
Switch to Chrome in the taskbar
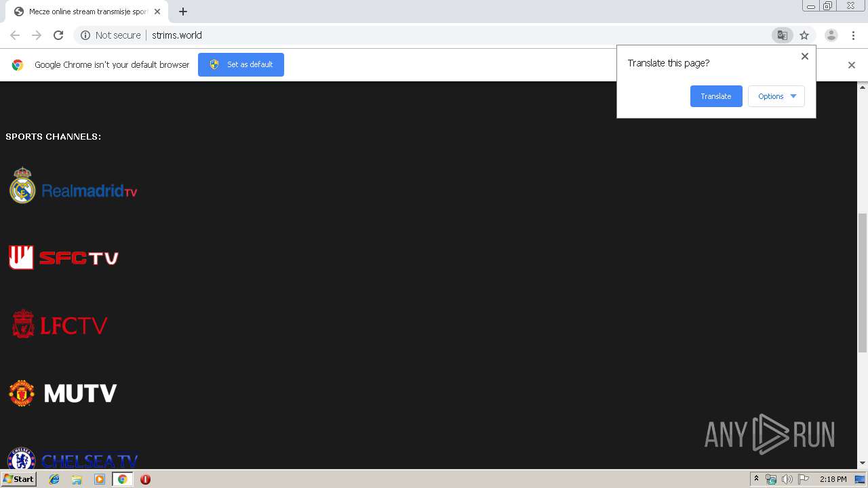(x=123, y=479)
